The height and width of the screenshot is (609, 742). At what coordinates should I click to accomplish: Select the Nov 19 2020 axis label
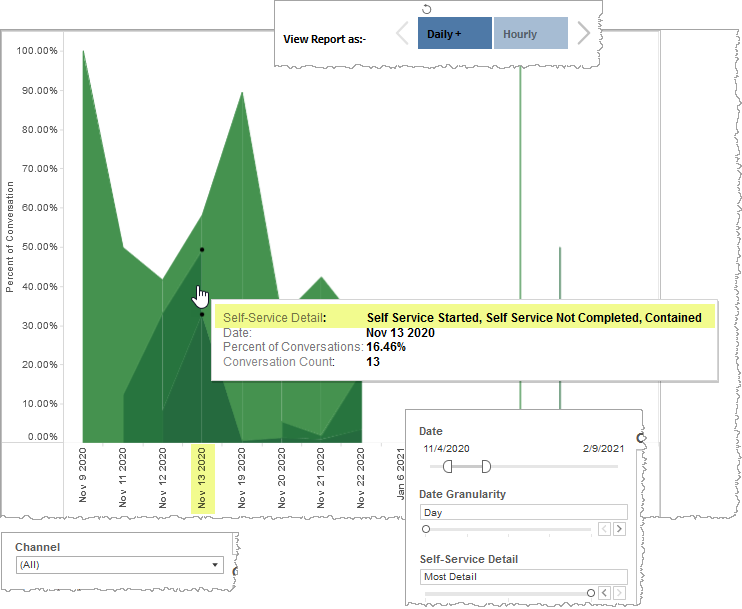coord(242,479)
